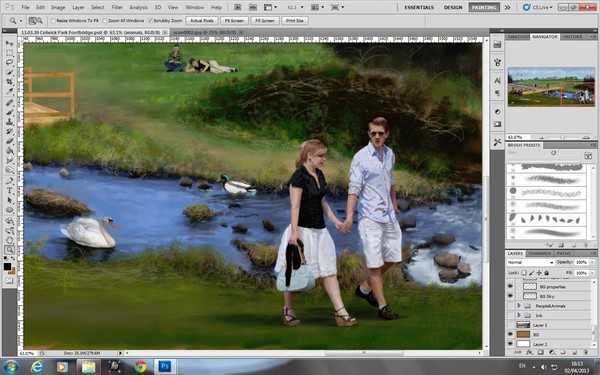Select the Eyedropper tool
The height and width of the screenshot is (375, 600).
tap(9, 91)
